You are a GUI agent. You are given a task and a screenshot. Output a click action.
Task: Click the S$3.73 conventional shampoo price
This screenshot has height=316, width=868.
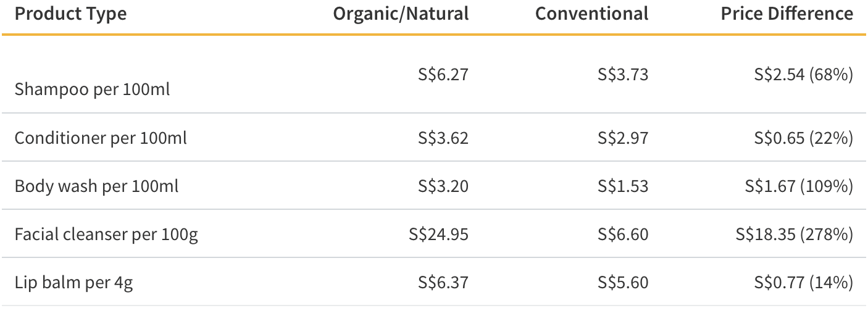coord(623,75)
